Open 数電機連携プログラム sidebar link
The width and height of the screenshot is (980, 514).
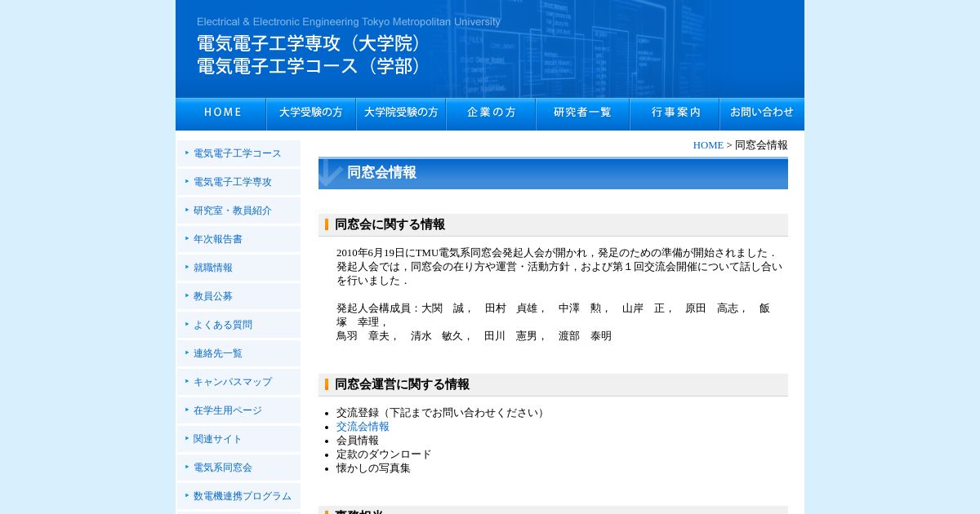pyautogui.click(x=238, y=496)
